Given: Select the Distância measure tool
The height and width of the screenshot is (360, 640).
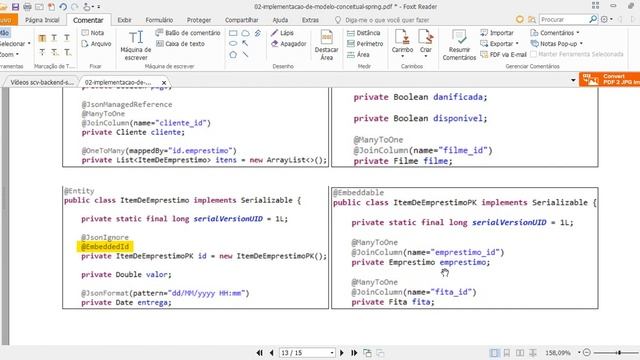Looking at the screenshot, I should 363,33.
